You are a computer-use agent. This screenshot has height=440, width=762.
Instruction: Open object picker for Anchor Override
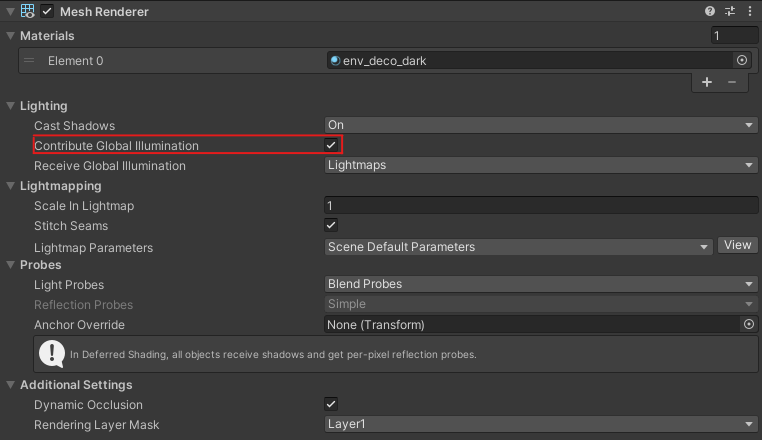click(749, 324)
